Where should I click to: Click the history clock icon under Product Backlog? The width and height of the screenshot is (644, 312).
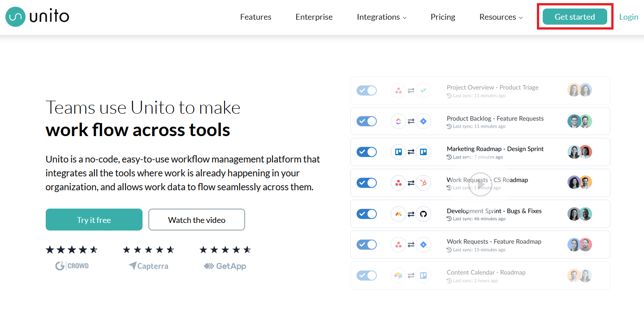[x=449, y=127]
